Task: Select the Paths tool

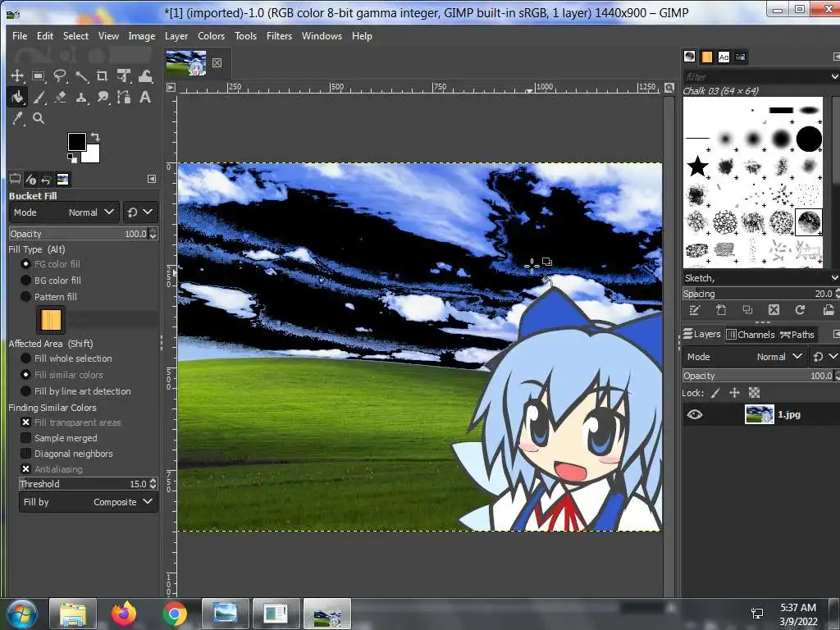Action: pyautogui.click(x=124, y=98)
